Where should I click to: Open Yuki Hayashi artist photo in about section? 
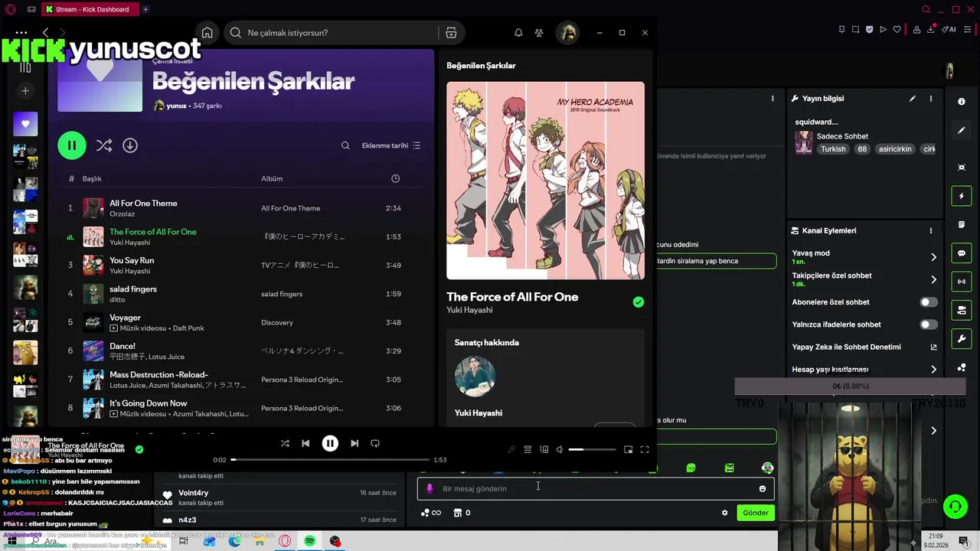tap(475, 377)
